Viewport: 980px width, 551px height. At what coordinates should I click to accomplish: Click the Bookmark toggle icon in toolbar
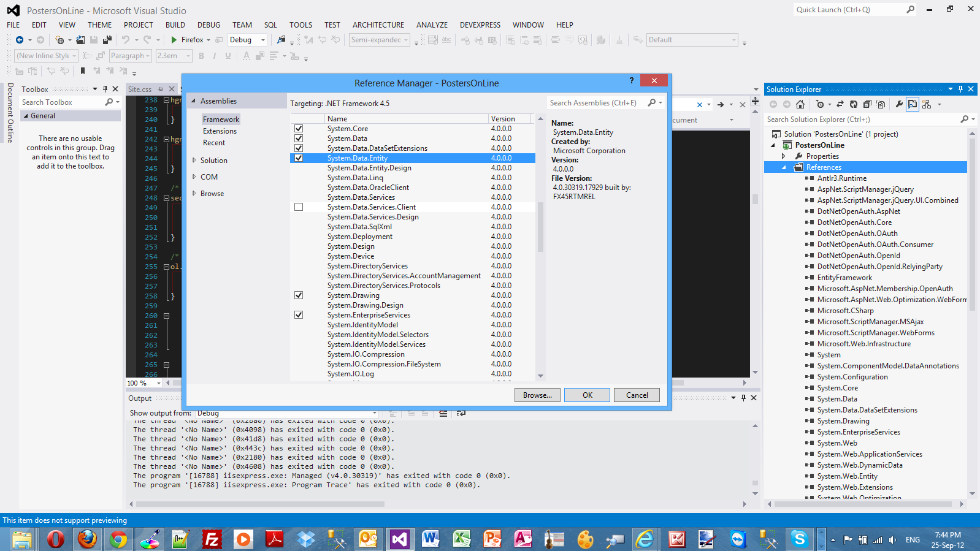[x=83, y=71]
